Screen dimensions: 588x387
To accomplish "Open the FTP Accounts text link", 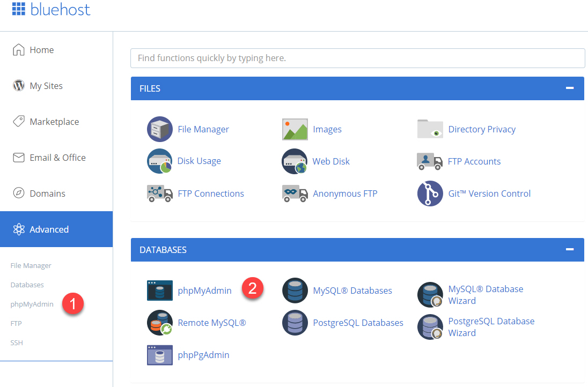I will tap(474, 161).
